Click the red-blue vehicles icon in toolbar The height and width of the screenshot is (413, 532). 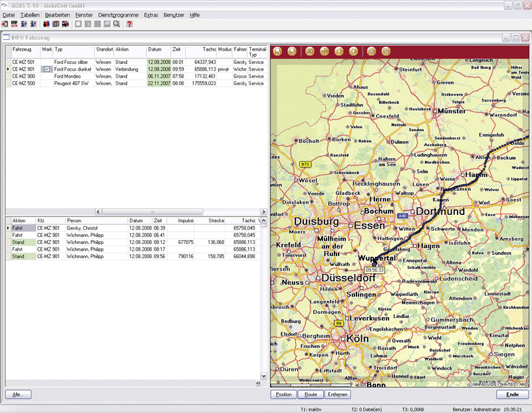coord(65,24)
